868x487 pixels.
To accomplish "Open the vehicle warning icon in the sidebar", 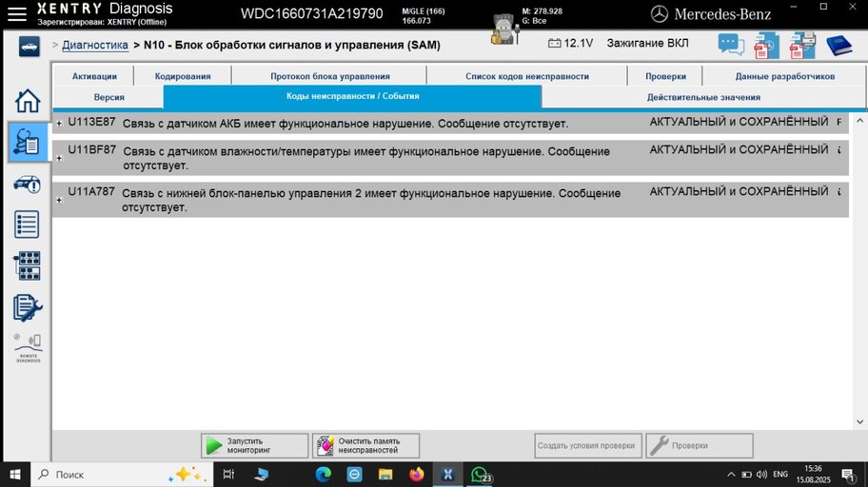I will point(27,184).
